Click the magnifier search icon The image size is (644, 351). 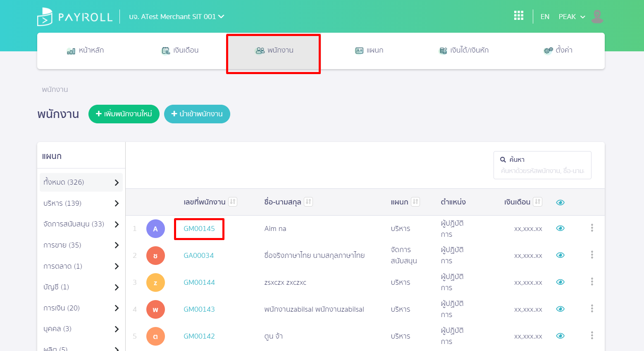503,160
